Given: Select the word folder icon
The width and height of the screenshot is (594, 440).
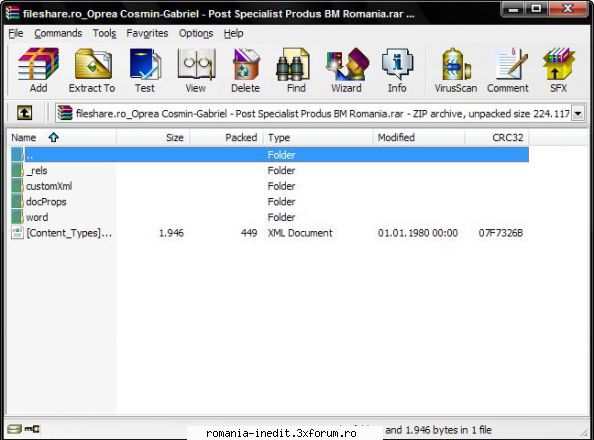Looking at the screenshot, I should (17, 217).
